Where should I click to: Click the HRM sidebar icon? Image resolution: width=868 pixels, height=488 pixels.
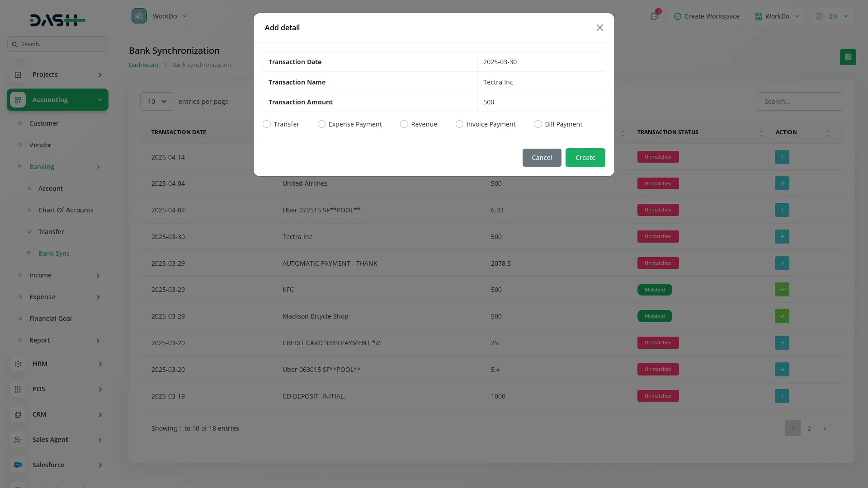[x=18, y=364]
